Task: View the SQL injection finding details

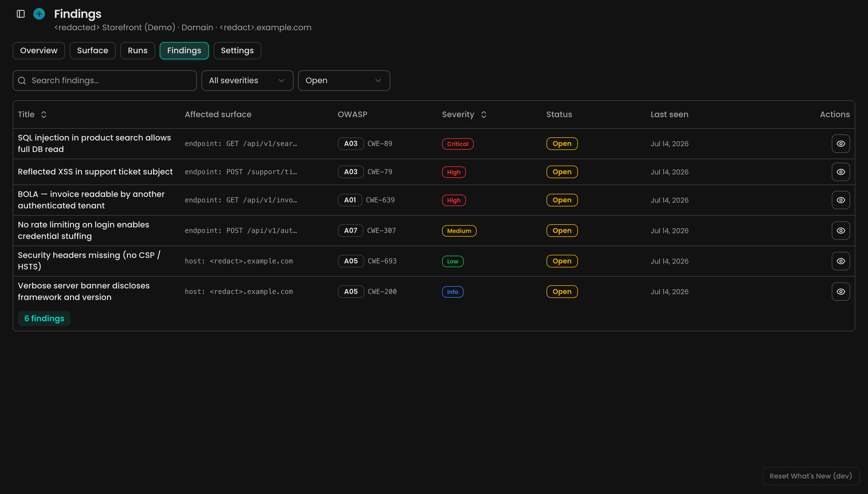Action: click(841, 144)
